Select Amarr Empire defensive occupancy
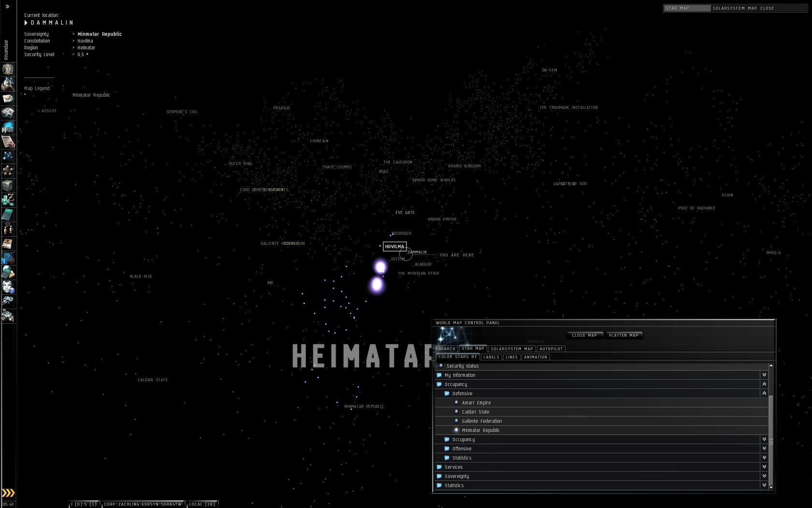The width and height of the screenshot is (812, 508). [456, 403]
